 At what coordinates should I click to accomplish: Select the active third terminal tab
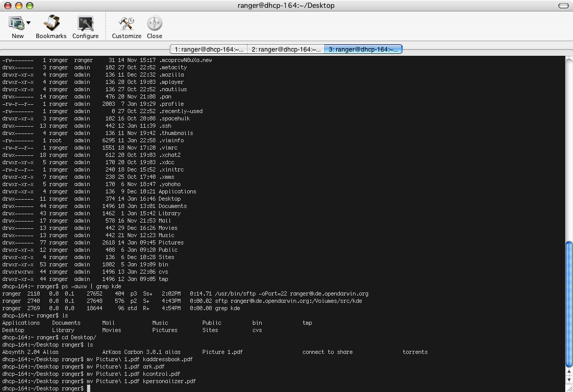pos(363,50)
